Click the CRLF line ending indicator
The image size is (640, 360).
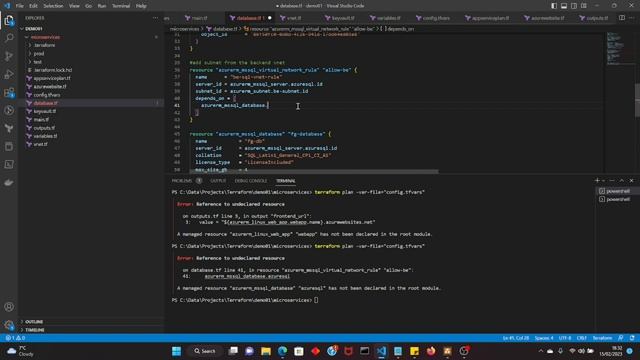pyautogui.click(x=582, y=338)
